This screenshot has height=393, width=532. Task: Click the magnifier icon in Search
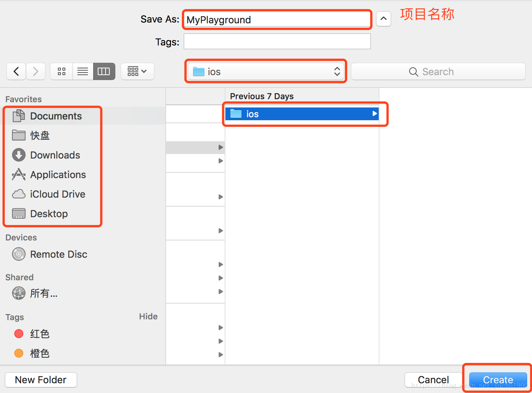[414, 72]
